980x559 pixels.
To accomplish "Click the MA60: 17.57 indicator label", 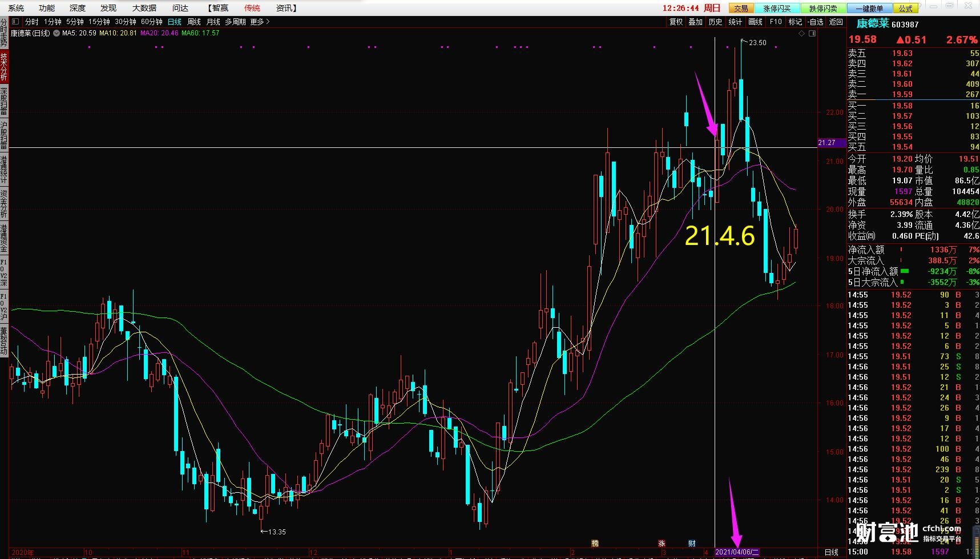I will pos(200,33).
